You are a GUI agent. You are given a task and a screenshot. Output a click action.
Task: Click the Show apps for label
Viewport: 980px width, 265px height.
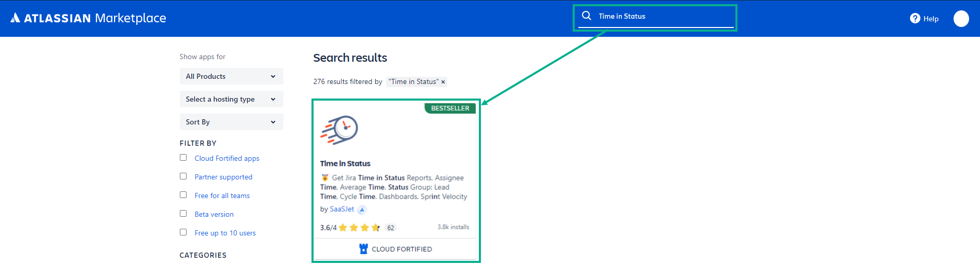(x=203, y=57)
